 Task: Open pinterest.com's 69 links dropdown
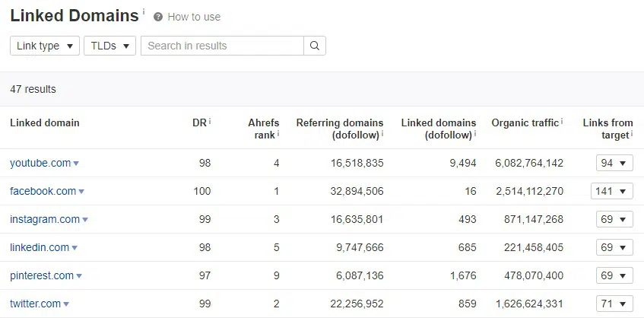(x=614, y=275)
